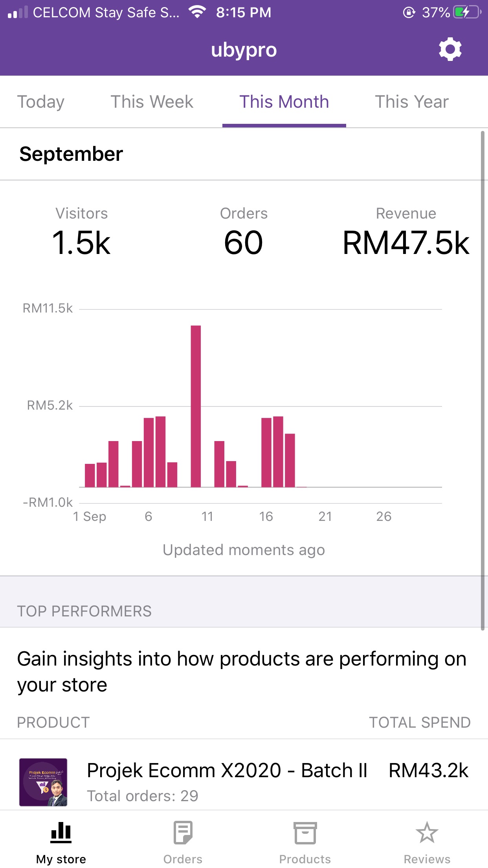
Task: Open the Orders receipt icon
Action: pyautogui.click(x=183, y=832)
